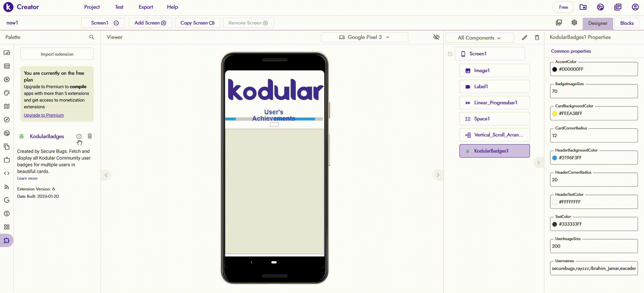Switch to the Designer tab

tap(598, 23)
